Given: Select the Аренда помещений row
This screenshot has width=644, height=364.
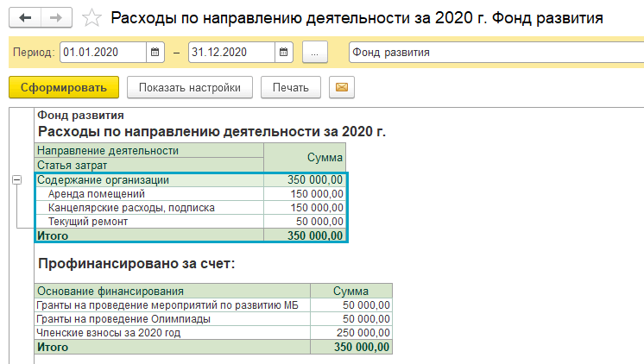Looking at the screenshot, I should (x=91, y=194).
